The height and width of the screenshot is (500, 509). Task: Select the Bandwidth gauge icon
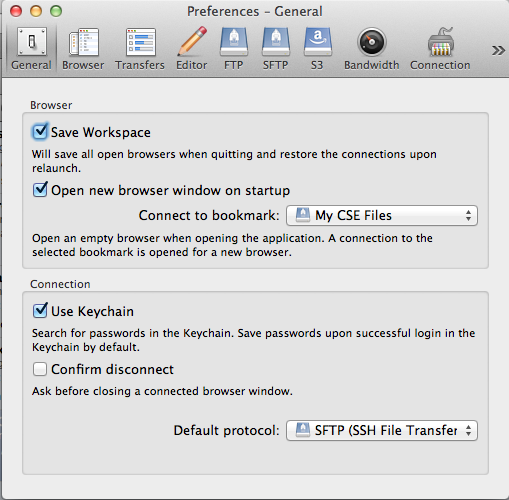pos(372,42)
